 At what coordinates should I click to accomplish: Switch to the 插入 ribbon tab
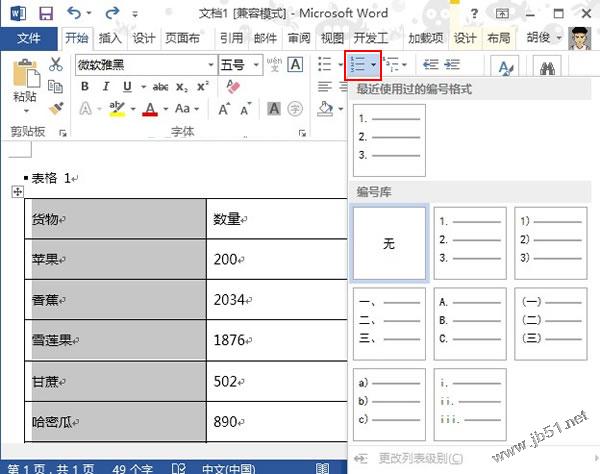point(110,38)
